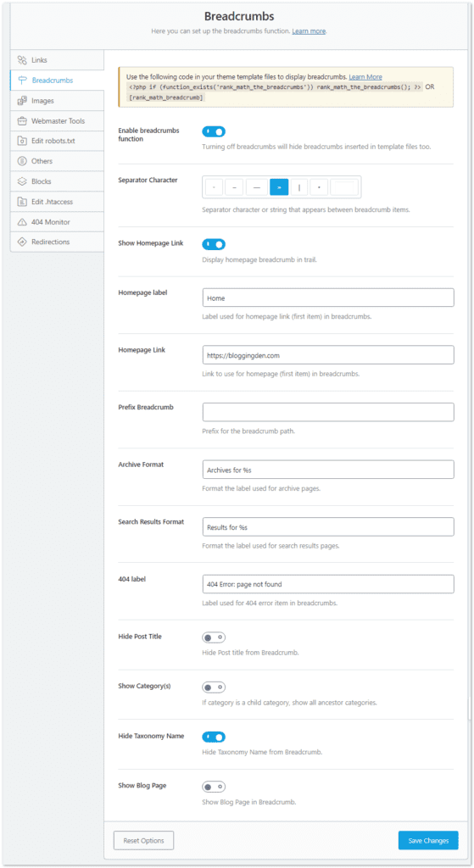Click the rank_math_breadcrumb shortcode text

click(166, 97)
